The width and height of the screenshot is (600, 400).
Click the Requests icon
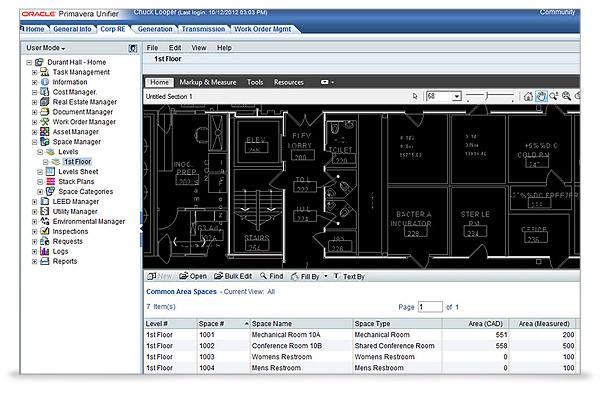pyautogui.click(x=45, y=241)
